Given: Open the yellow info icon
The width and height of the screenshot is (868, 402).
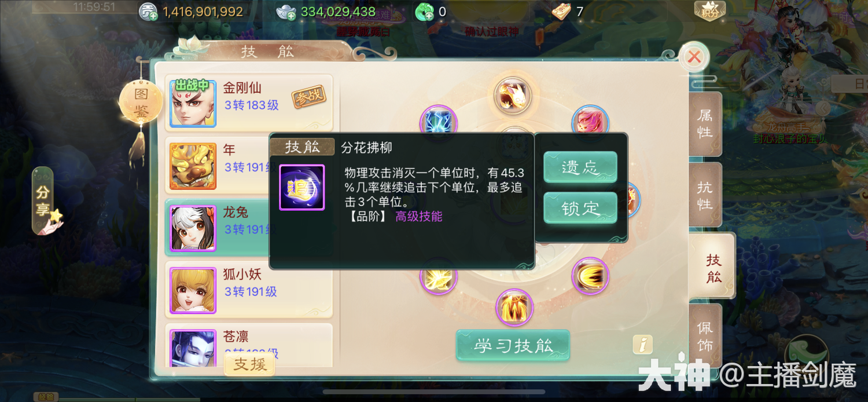Looking at the screenshot, I should [x=642, y=344].
